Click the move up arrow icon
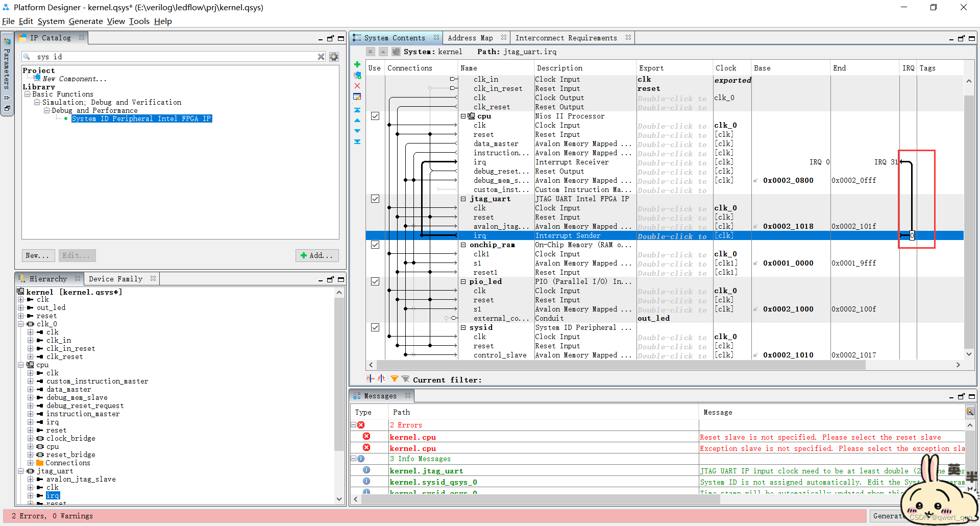This screenshot has width=980, height=526. (x=357, y=121)
